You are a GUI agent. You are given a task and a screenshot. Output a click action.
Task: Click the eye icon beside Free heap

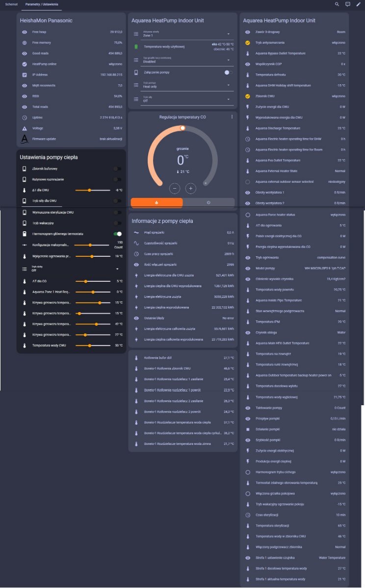(x=25, y=31)
